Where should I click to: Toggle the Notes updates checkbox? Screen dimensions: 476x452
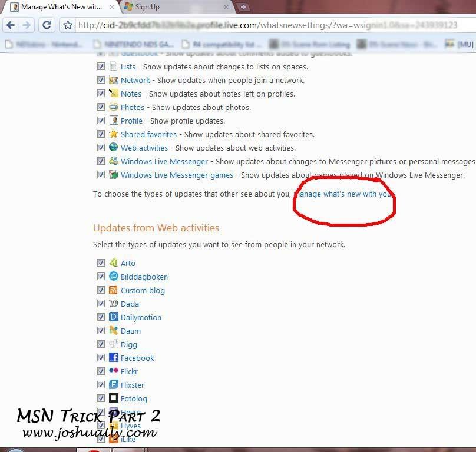coord(101,94)
